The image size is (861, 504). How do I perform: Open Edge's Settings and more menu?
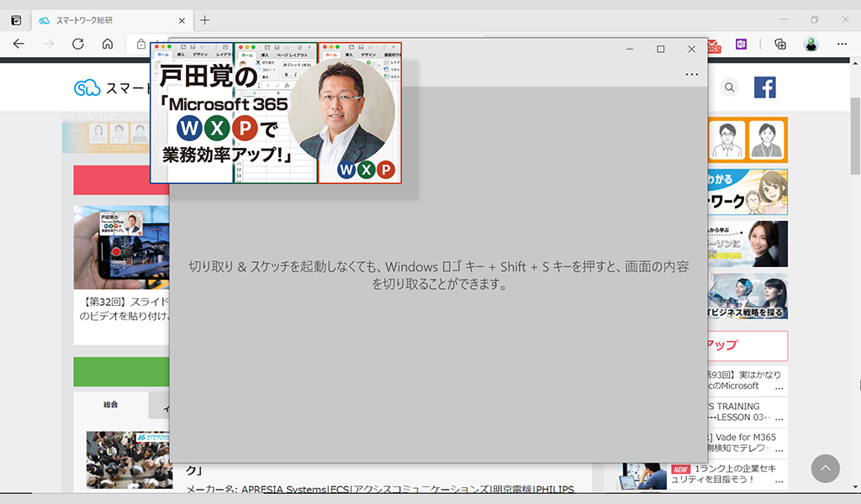842,44
